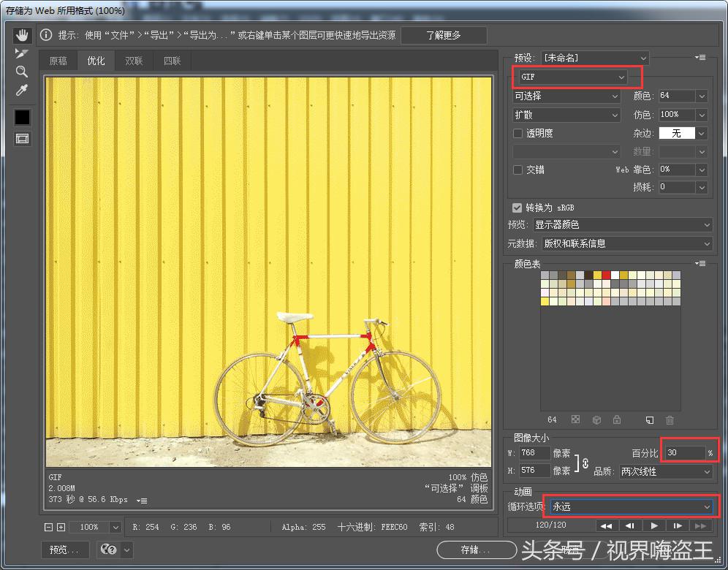728x570 pixels.
Task: Click the 了解更多 link
Action: pyautogui.click(x=444, y=34)
